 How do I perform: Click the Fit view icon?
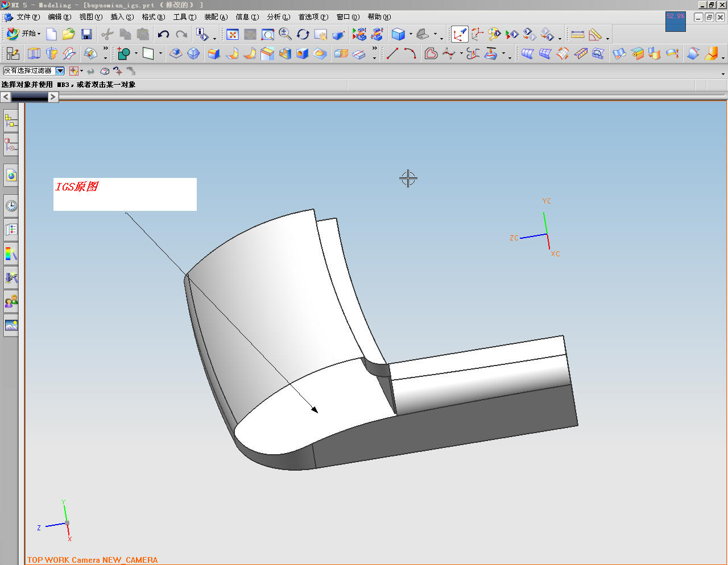pos(232,35)
